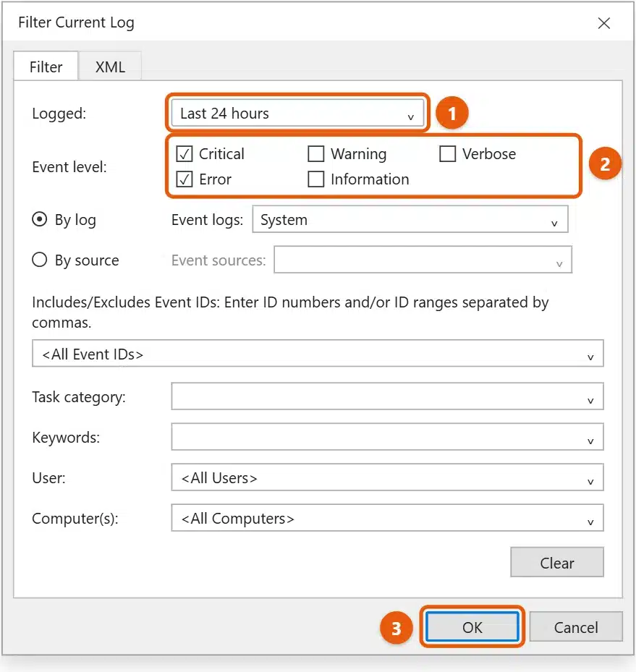
Task: Uncheck the Error event level checkbox
Action: click(185, 179)
